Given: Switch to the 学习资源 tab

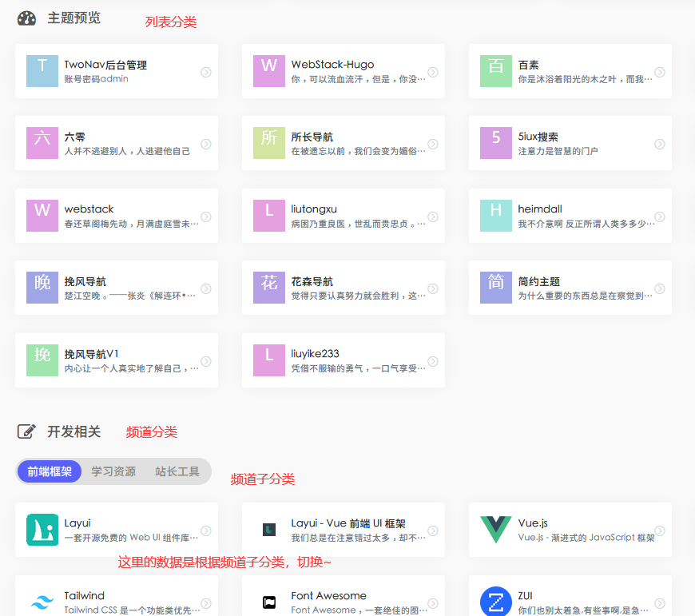Looking at the screenshot, I should pos(113,471).
